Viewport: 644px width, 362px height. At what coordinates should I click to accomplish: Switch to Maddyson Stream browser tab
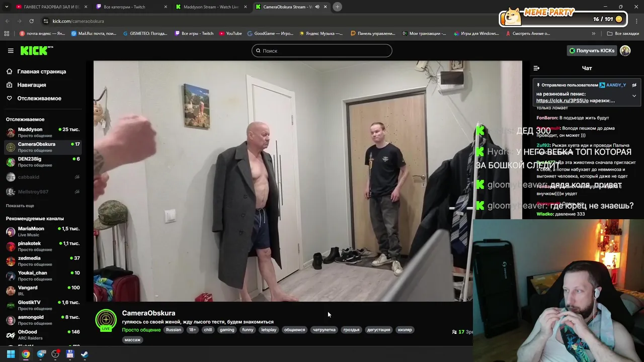(x=210, y=7)
